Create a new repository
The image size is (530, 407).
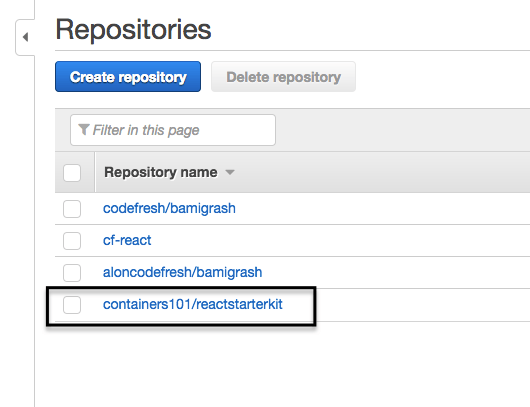[128, 77]
